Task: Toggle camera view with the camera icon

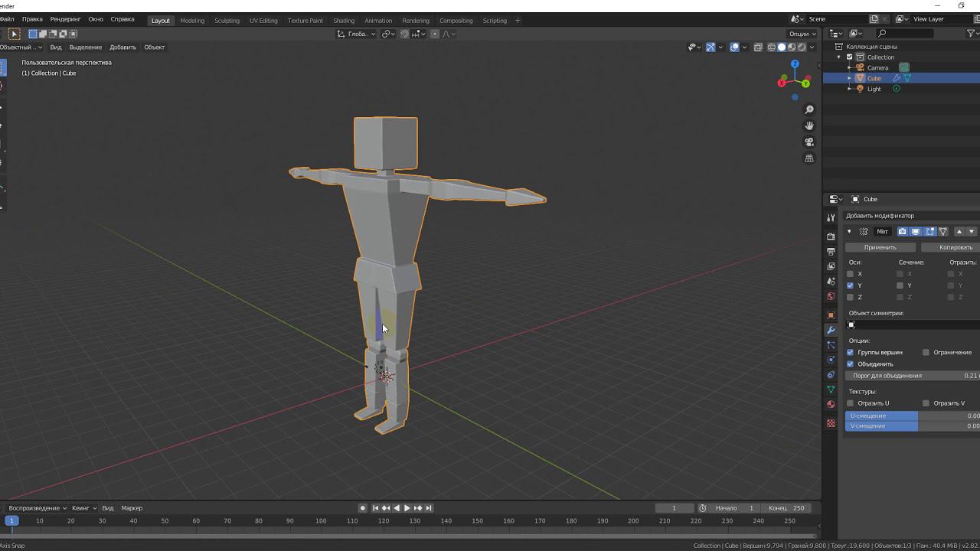Action: click(x=809, y=142)
